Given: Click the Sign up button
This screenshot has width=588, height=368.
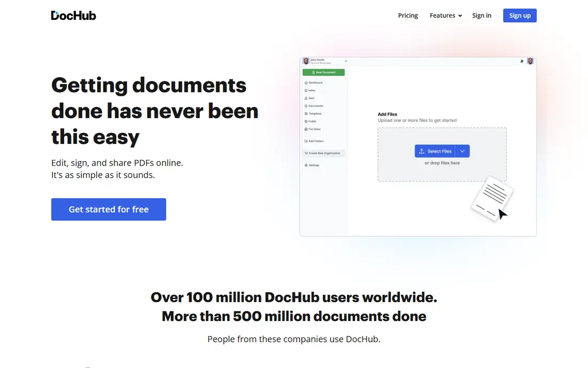Looking at the screenshot, I should pyautogui.click(x=520, y=16).
